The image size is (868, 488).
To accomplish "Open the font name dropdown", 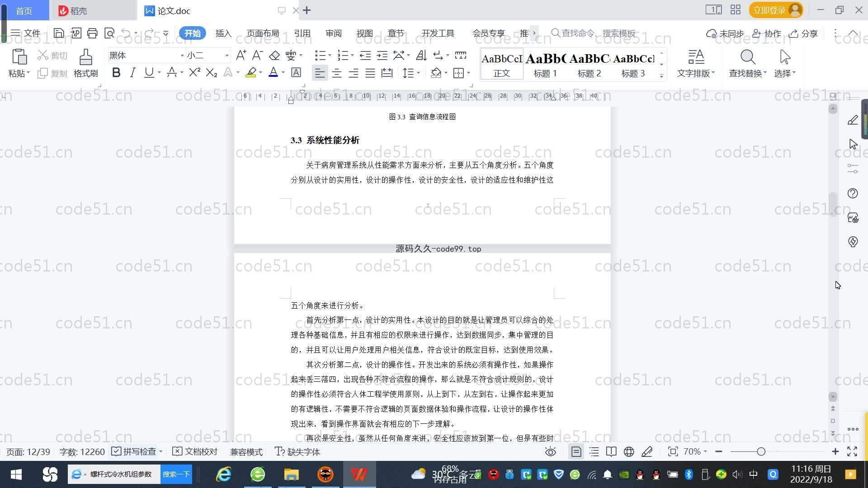I will 182,56.
